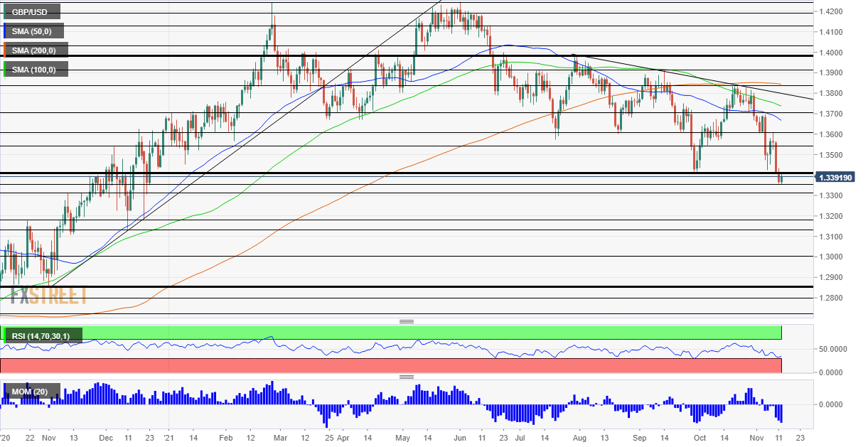The image size is (868, 447).
Task: Click the resize handle above RSI panel
Action: pos(407,321)
